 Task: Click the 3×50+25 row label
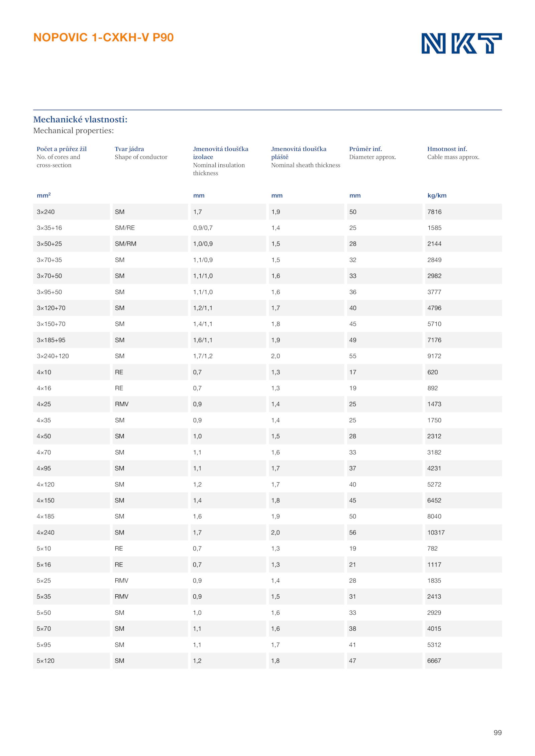coord(49,244)
